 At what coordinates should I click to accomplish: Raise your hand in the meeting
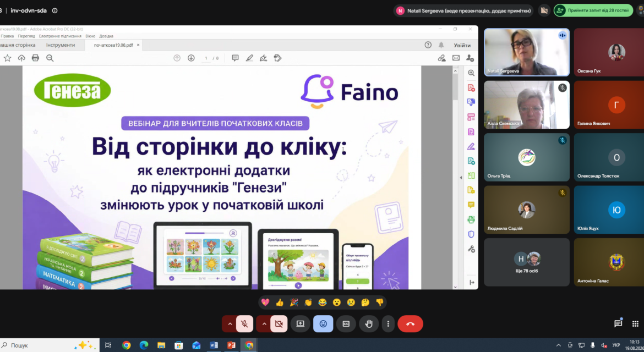tap(369, 324)
